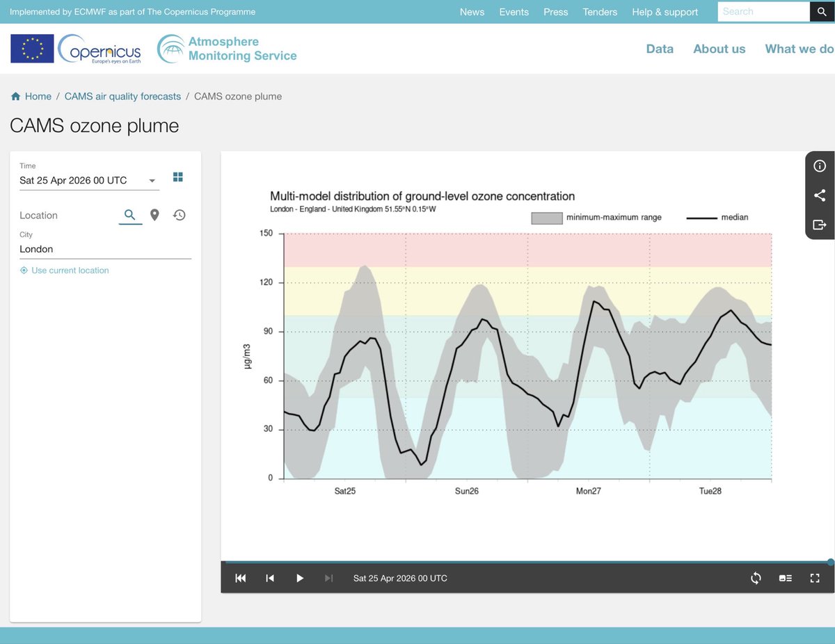Viewport: 835px width, 644px height.
Task: Click the search magnifier in the top bar
Action: (822, 12)
